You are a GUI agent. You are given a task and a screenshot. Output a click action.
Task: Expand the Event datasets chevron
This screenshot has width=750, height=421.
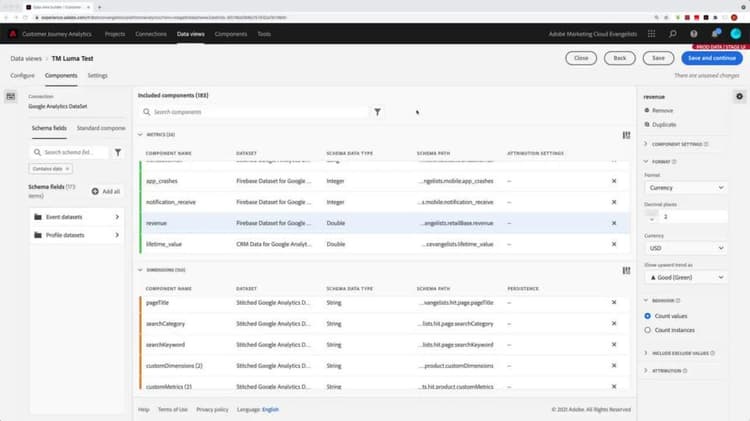point(117,217)
